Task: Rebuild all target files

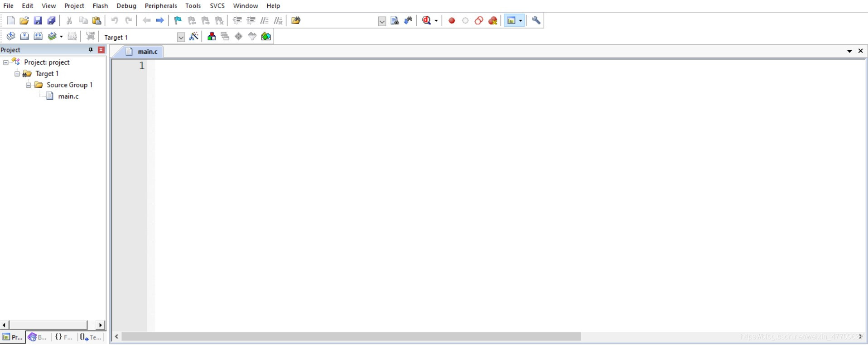Action: tap(38, 36)
